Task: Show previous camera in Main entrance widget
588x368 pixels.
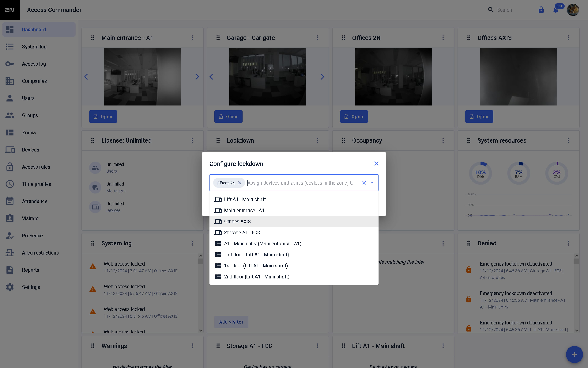Action: pos(86,77)
